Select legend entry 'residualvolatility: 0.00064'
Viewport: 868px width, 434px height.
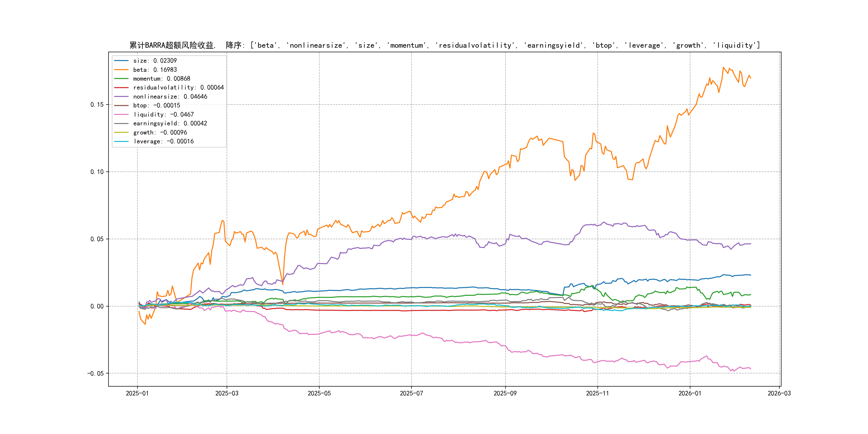pos(178,88)
